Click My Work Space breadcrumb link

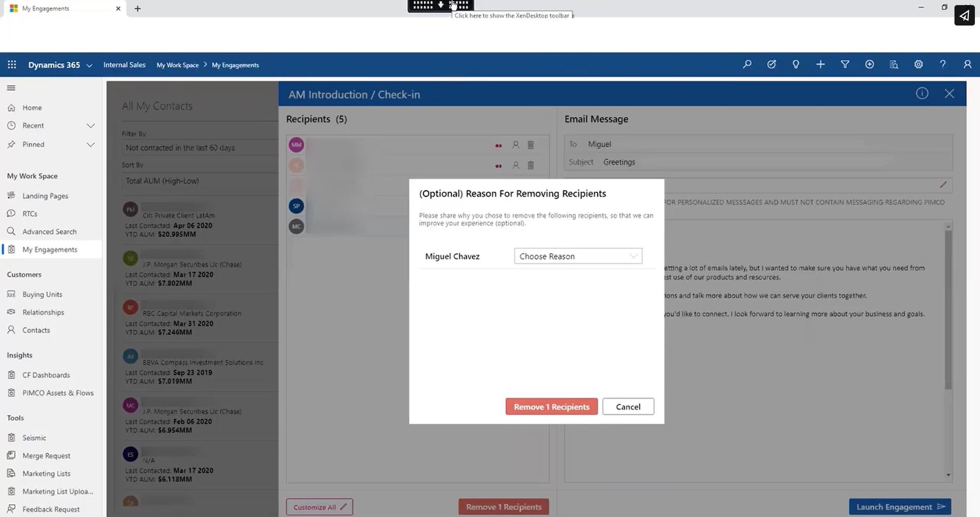177,65
